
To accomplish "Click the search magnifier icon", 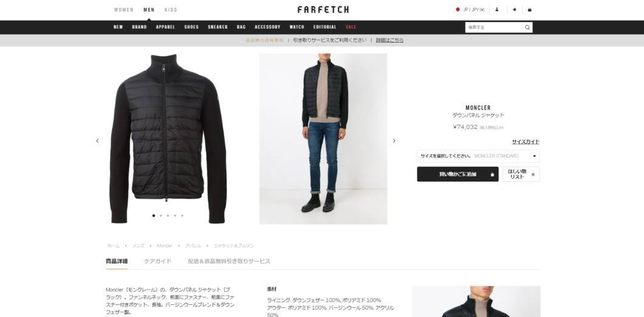I will (527, 27).
